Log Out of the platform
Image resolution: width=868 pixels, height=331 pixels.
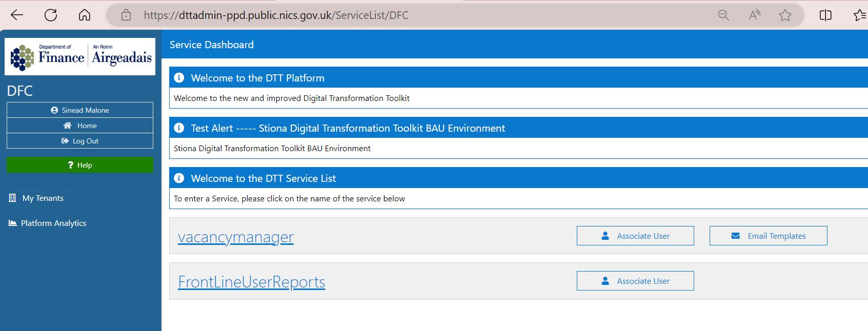pyautogui.click(x=80, y=141)
